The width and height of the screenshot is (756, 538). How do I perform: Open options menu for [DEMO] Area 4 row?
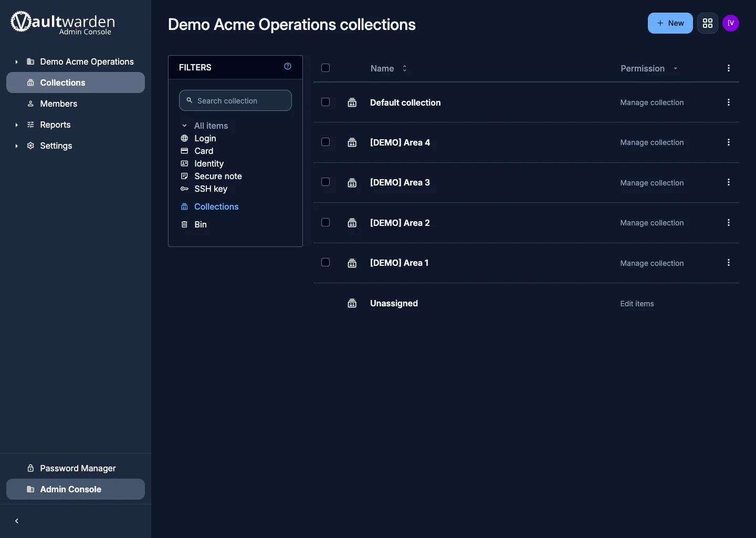(729, 142)
